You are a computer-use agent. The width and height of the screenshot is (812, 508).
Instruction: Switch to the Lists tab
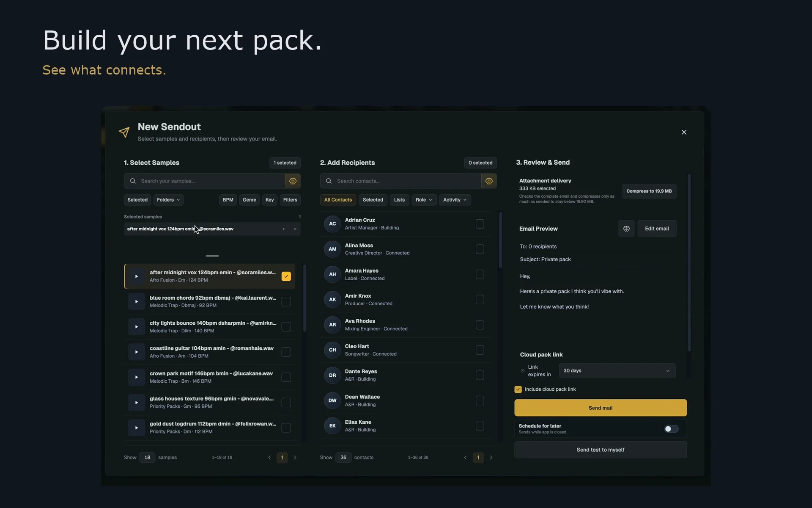point(399,200)
